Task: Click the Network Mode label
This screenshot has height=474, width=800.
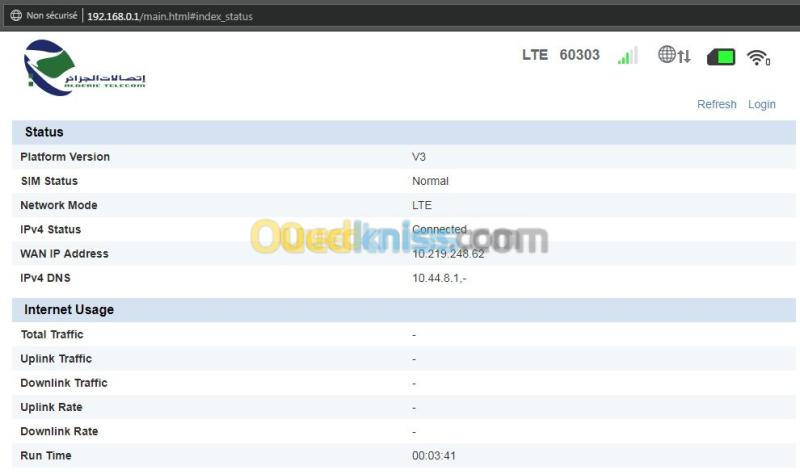Action: pos(59,205)
